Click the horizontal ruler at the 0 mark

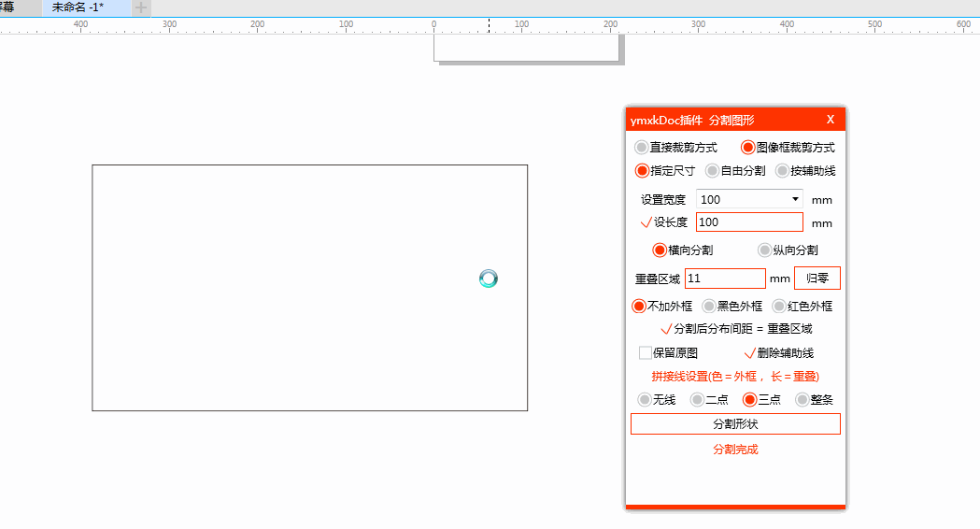pos(433,25)
